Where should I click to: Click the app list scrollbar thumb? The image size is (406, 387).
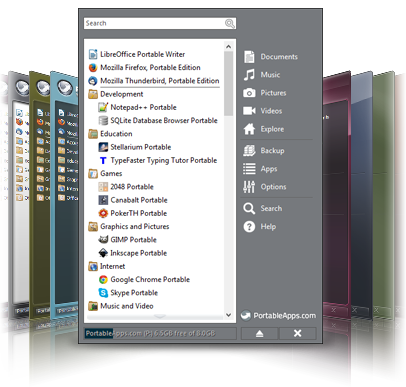[x=228, y=84]
